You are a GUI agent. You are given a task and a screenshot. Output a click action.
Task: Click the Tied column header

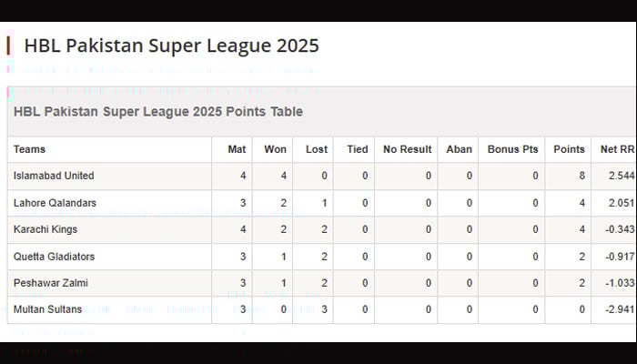(x=358, y=149)
